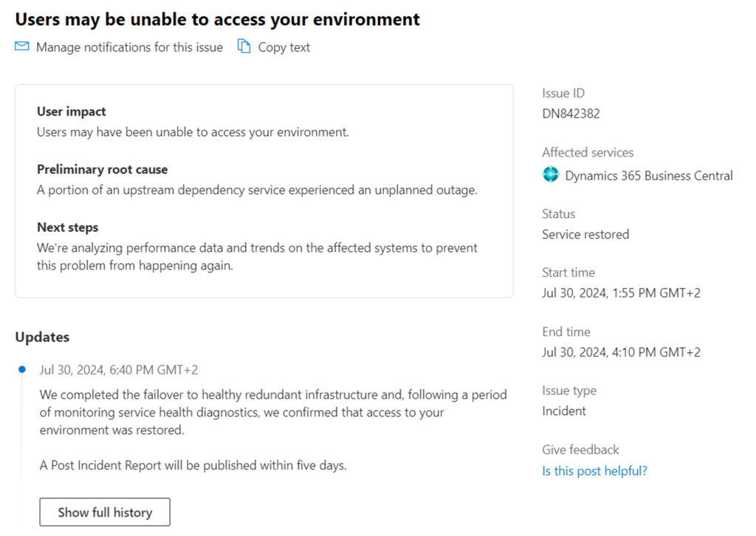Click the Dynamics 365 Business Central service name
This screenshot has height=536, width=756.
point(649,176)
